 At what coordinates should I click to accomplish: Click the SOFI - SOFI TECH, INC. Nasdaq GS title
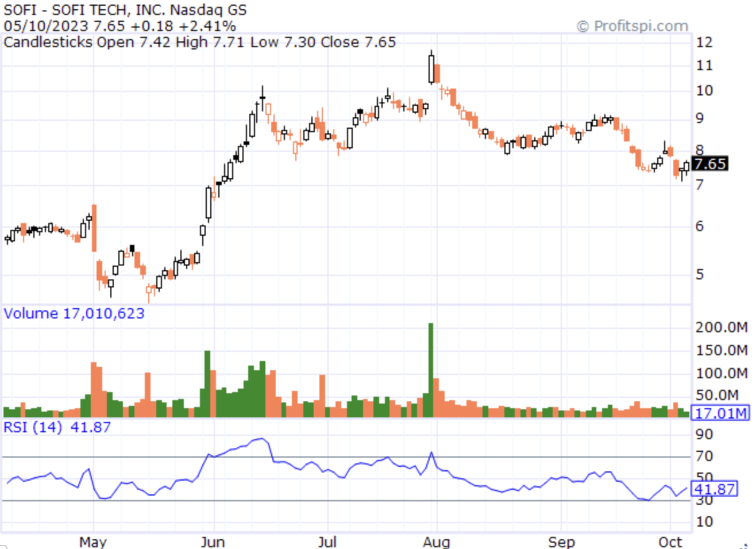tap(125, 10)
